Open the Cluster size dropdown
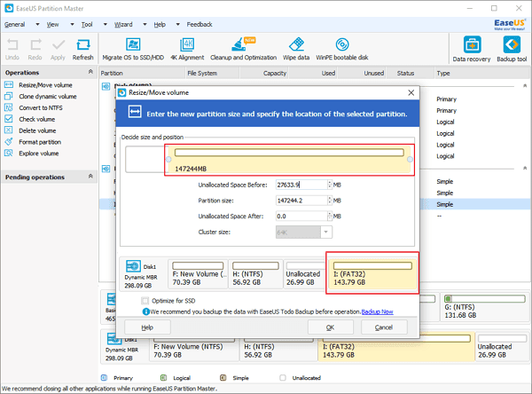The image size is (532, 394). point(325,232)
